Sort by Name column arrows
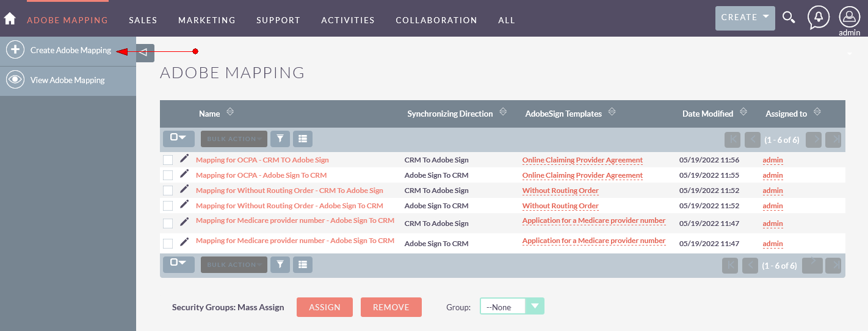 coord(230,112)
